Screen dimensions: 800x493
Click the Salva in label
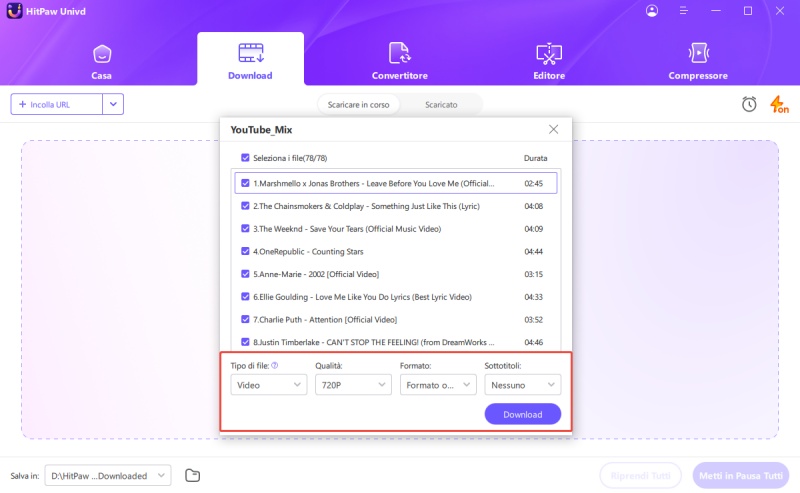click(x=24, y=476)
